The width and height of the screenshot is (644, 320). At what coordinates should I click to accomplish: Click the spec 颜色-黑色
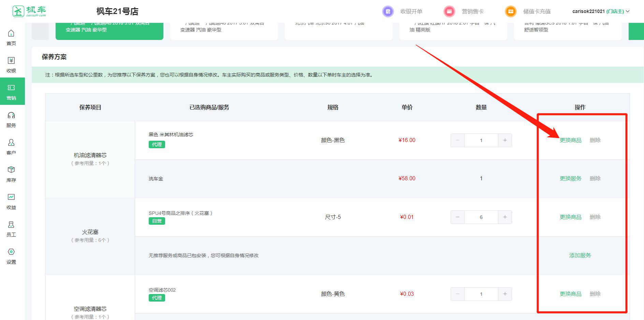click(x=333, y=140)
